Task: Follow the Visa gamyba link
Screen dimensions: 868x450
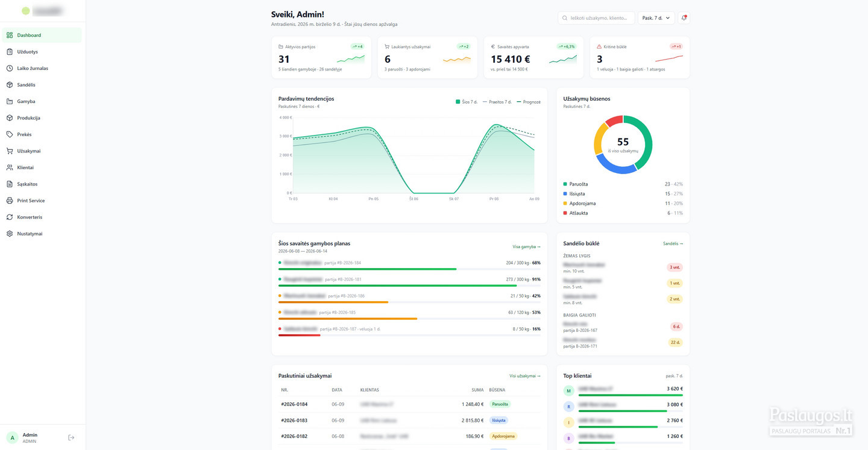Action: (527, 246)
